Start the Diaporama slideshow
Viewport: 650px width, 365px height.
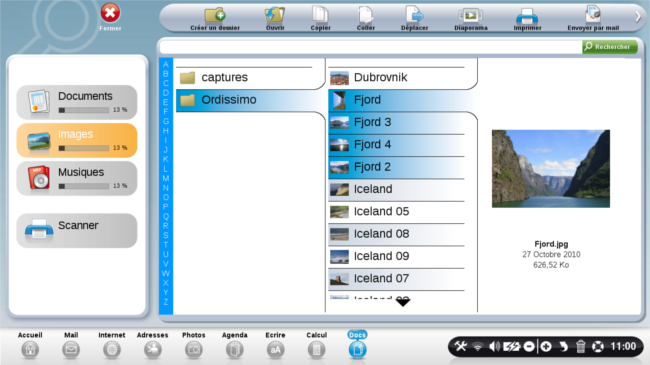(x=471, y=19)
